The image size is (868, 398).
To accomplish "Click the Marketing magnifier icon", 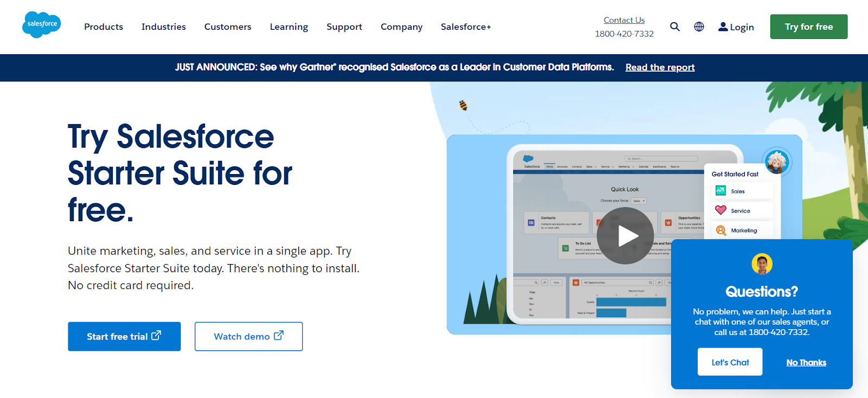I will point(721,230).
